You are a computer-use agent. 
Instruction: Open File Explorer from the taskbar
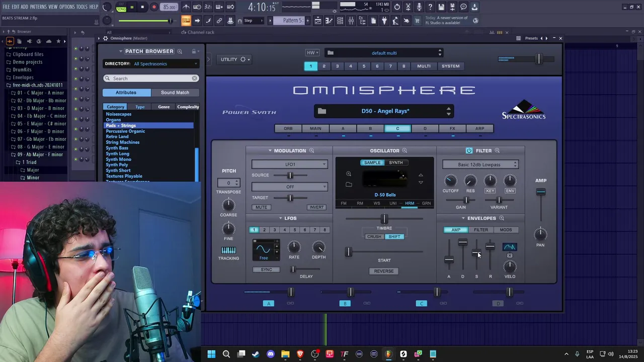(x=285, y=354)
